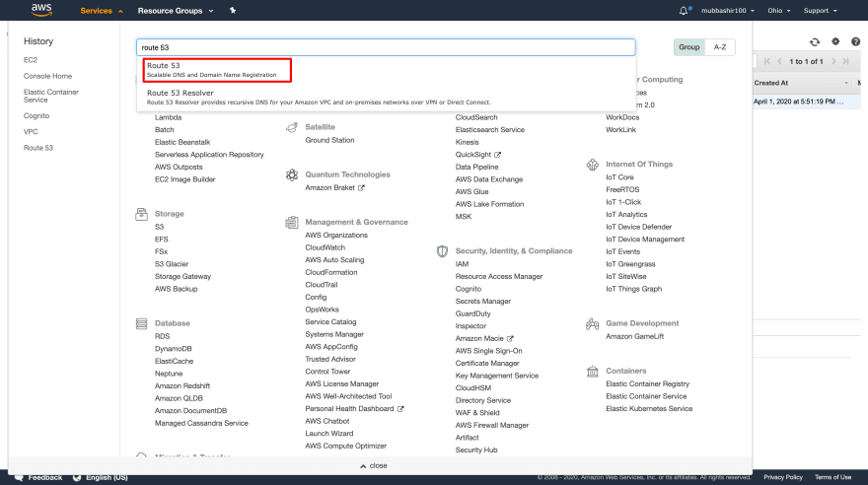868x485 pixels.
Task: Open the IAM service link
Action: [462, 264]
